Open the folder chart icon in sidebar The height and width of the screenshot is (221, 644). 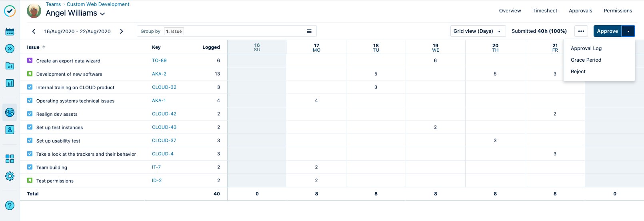point(10,66)
